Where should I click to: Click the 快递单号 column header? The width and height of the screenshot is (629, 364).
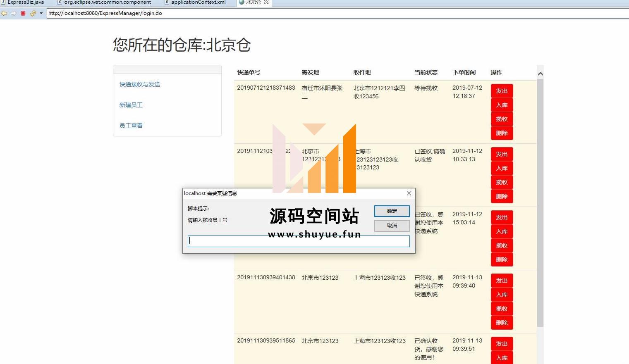[x=249, y=72]
